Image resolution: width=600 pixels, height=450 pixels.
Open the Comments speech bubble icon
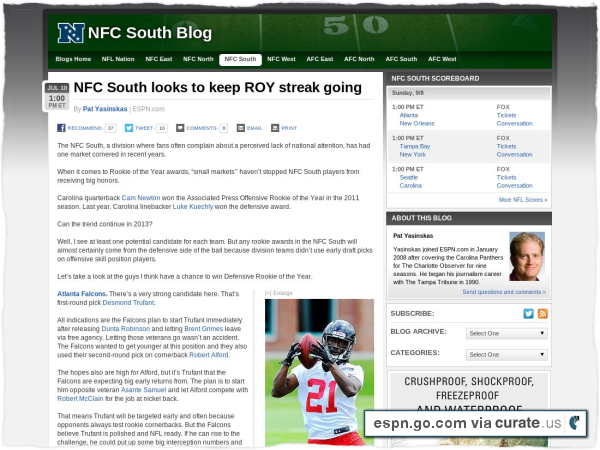[180, 128]
